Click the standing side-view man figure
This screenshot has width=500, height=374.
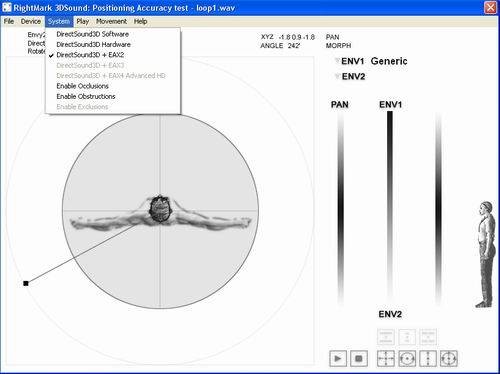pos(485,254)
